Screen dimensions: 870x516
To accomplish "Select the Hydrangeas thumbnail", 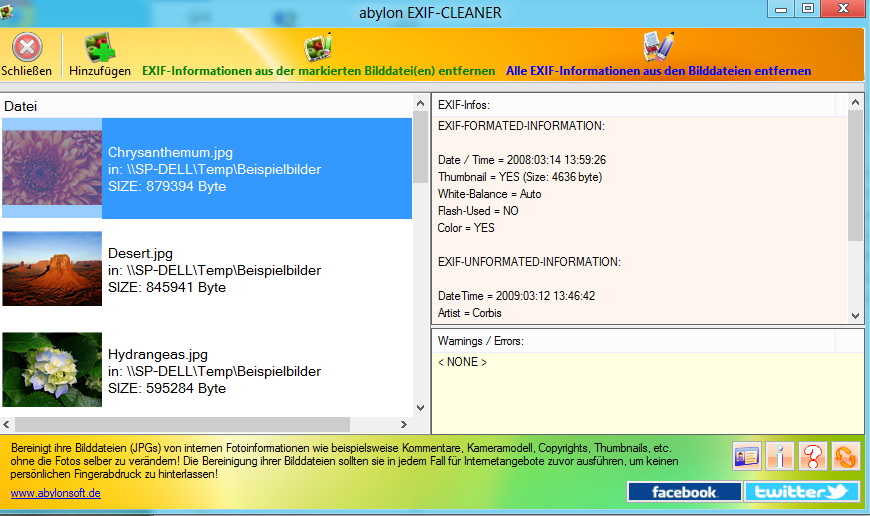I will [x=52, y=370].
